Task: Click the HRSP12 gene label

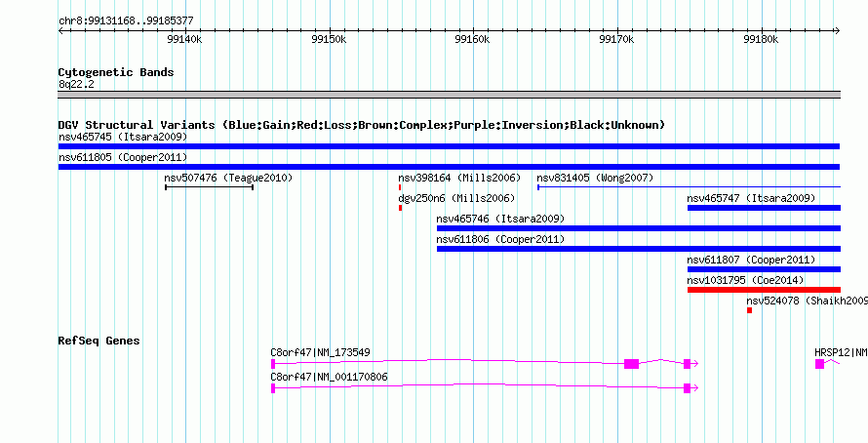Action: pyautogui.click(x=841, y=352)
